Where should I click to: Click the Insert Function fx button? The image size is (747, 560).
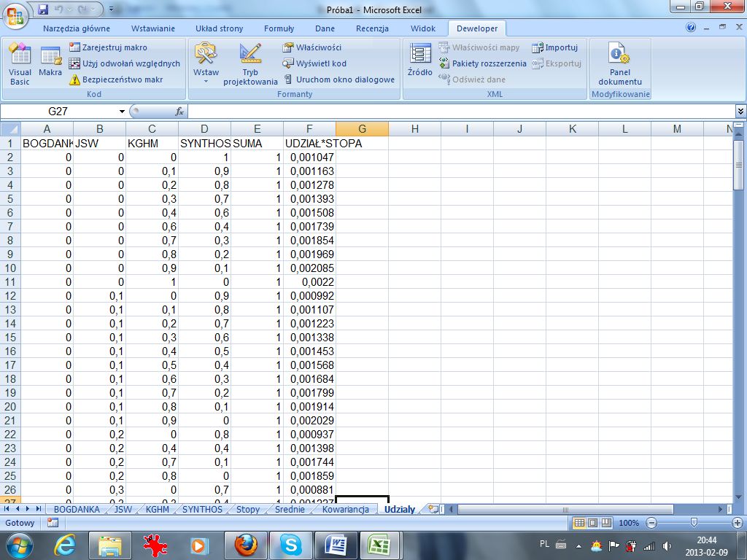pyautogui.click(x=179, y=112)
